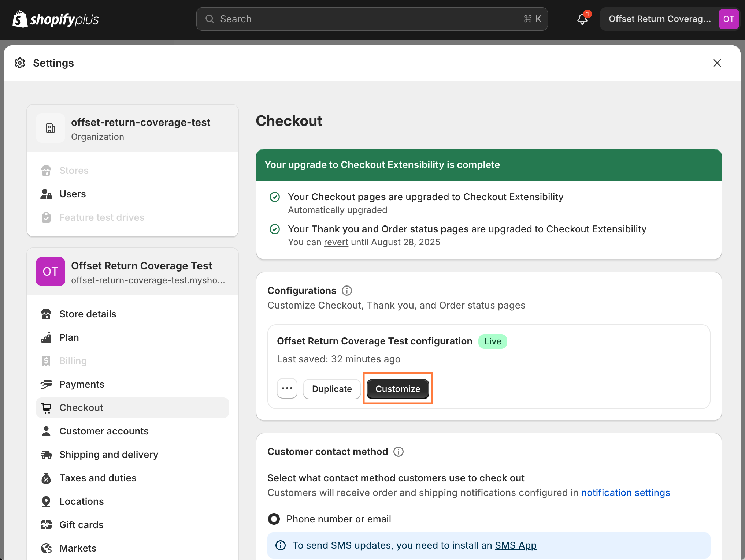Open the SMS App link
This screenshot has width=745, height=560.
515,545
